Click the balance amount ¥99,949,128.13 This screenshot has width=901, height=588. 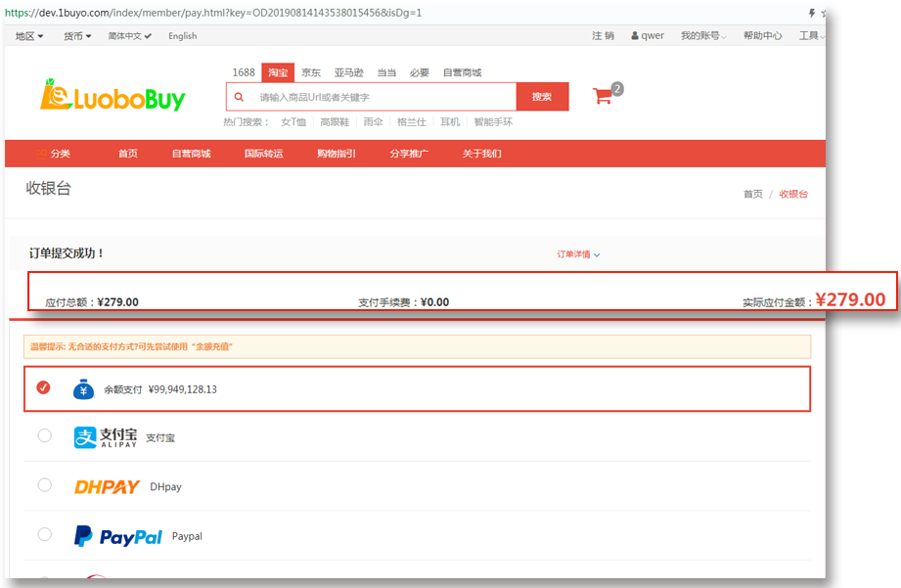pos(183,389)
